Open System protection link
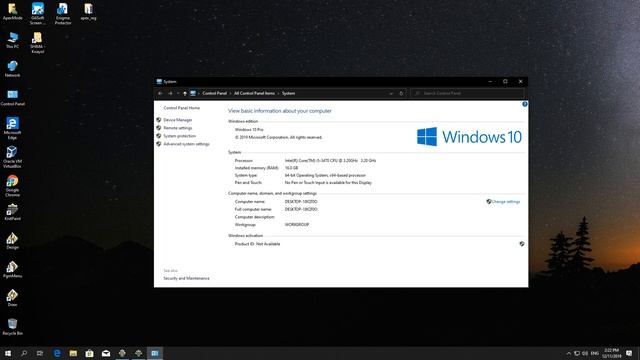This screenshot has width=640, height=360. [180, 136]
